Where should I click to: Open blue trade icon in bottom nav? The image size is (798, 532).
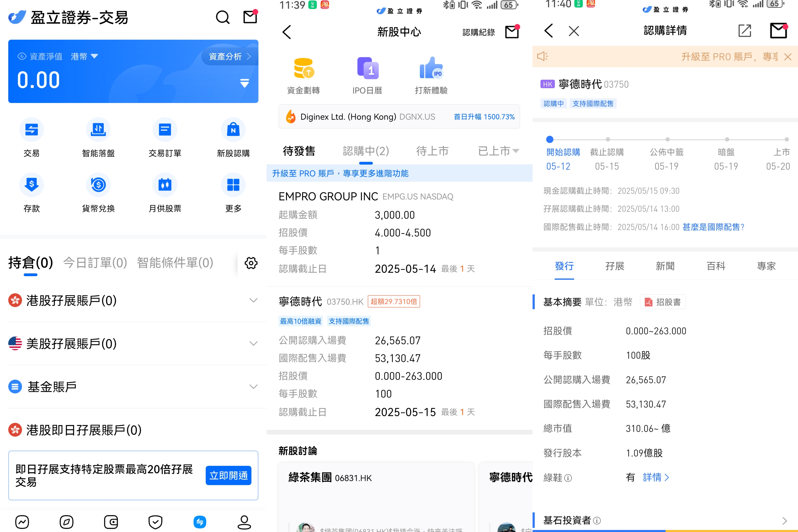[200, 522]
